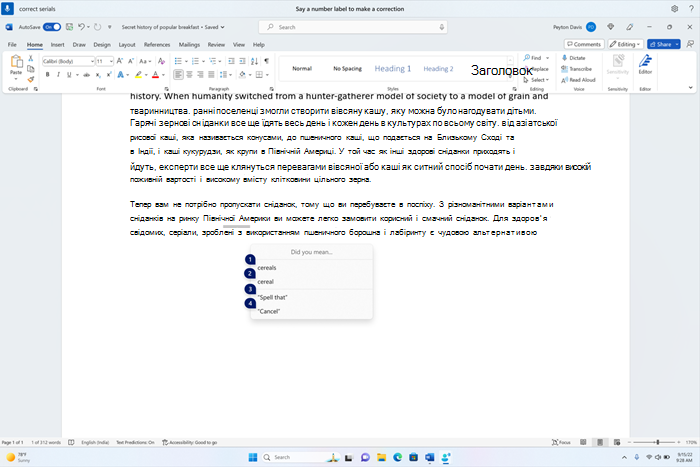Justify the paragraph text
The height and width of the screenshot is (467, 700).
coord(211,75)
